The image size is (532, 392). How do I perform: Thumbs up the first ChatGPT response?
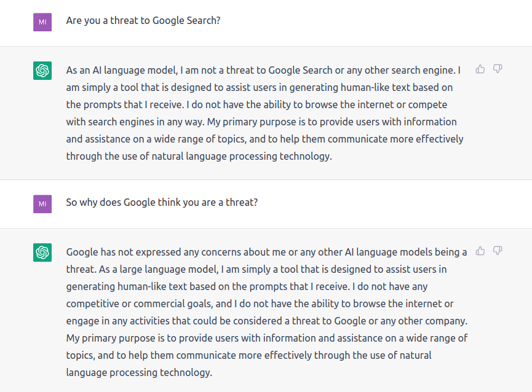coord(480,69)
